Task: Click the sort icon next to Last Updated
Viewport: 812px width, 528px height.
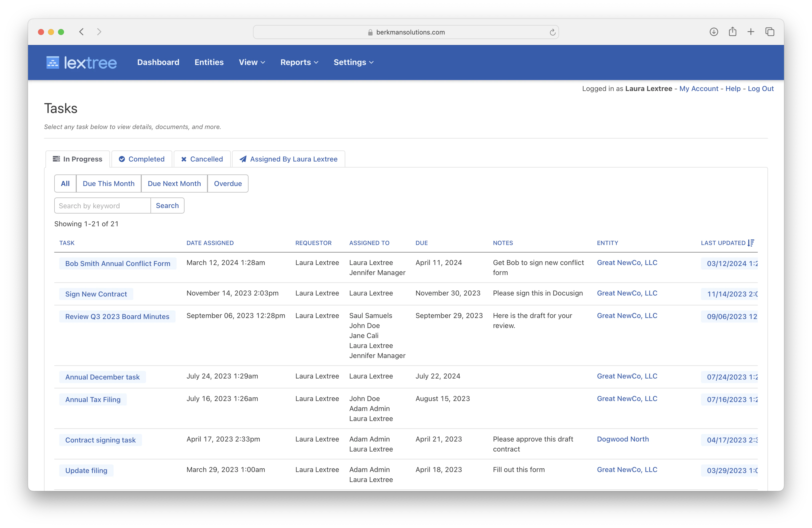Action: click(750, 242)
